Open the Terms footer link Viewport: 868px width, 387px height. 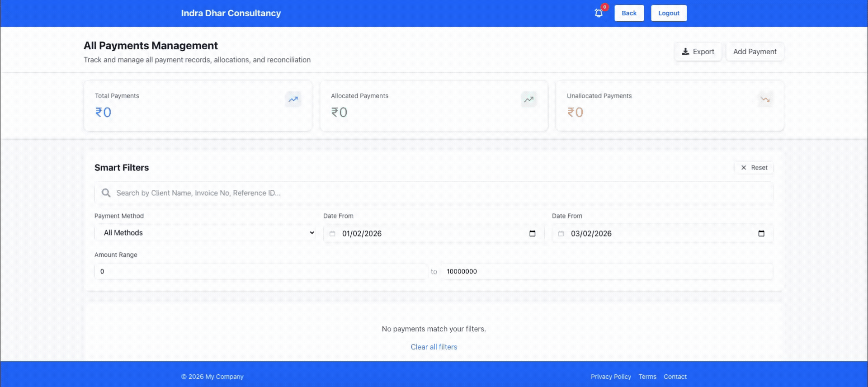point(647,377)
